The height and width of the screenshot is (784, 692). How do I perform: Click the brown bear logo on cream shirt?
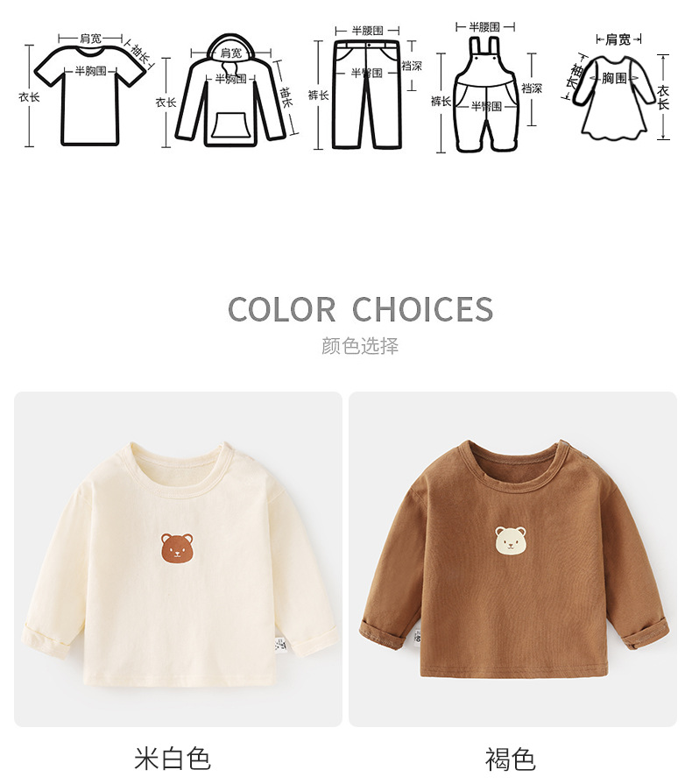click(177, 548)
